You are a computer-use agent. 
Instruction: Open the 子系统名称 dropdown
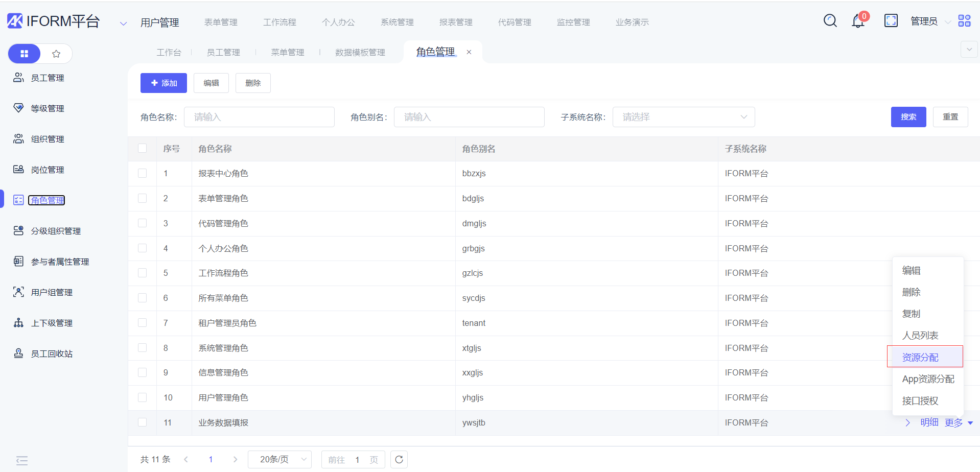[683, 117]
